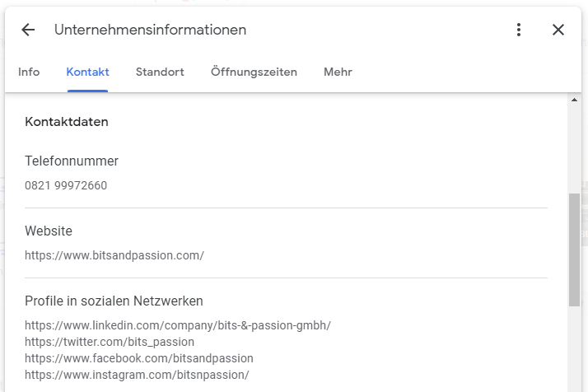Click the scrollbar up arrow

(574, 100)
